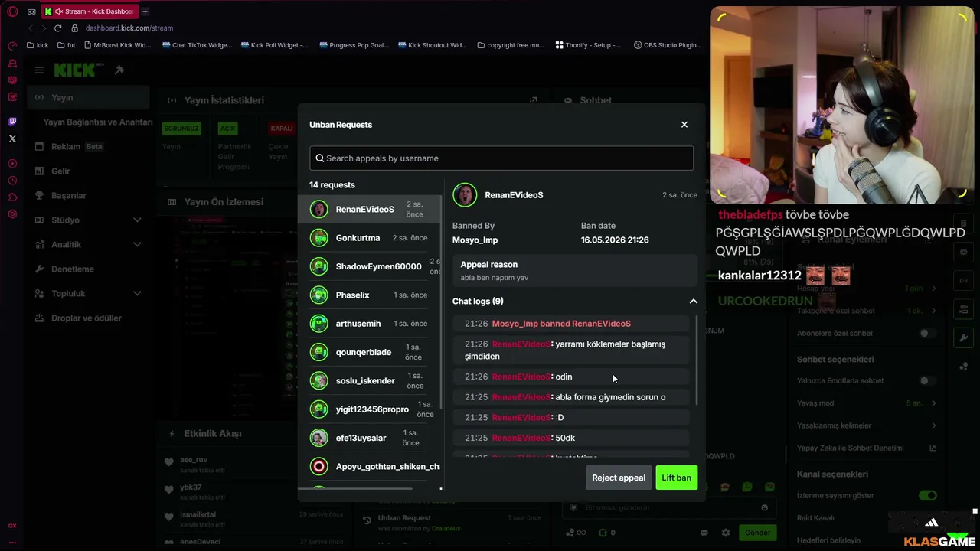Viewport: 980px width, 551px height.
Task: Open Opera sidebar extensions cube icon
Action: [x=12, y=197]
